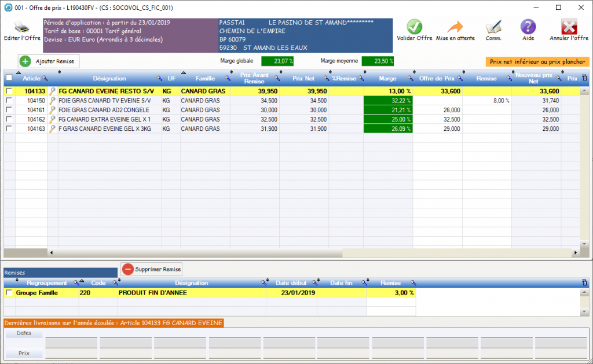Open the Prix Net column search filter
The height and width of the screenshot is (364, 593).
point(326,78)
